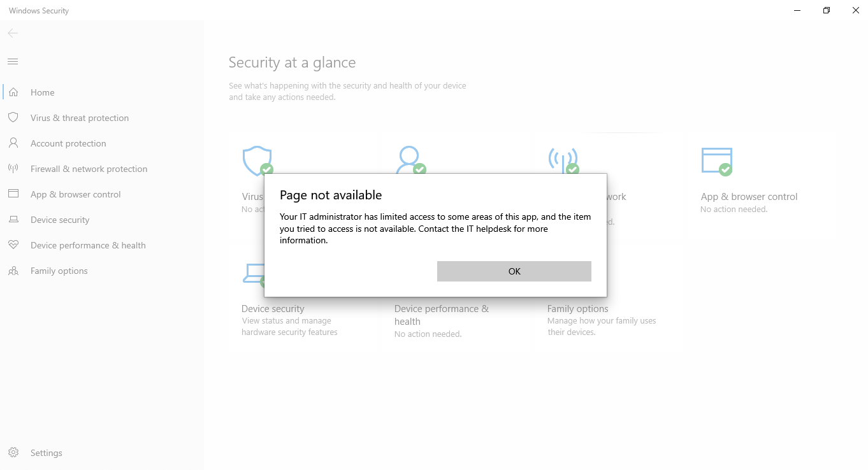The image size is (868, 470).
Task: Go back with the back arrow
Action: point(13,33)
